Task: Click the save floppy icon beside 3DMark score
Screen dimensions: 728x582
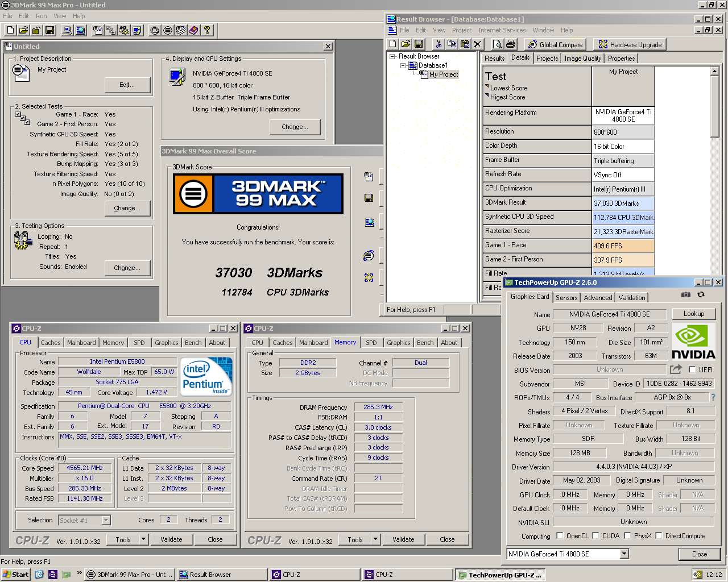Action: click(369, 198)
